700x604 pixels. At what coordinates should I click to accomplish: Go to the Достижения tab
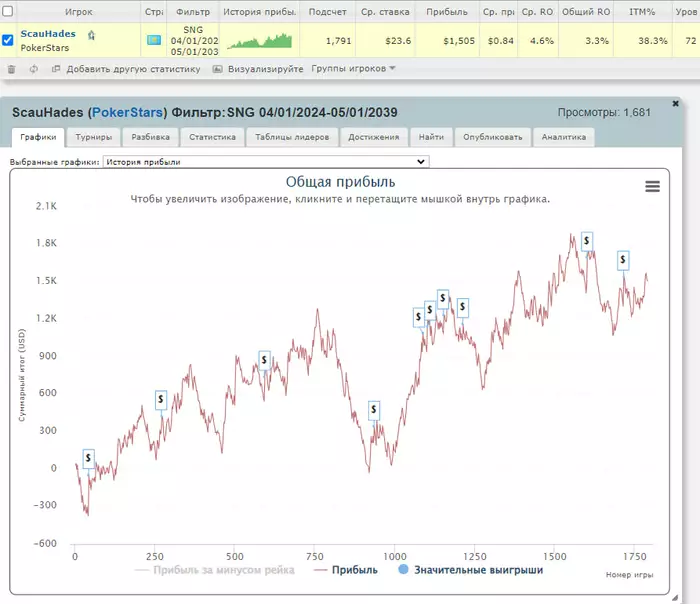click(x=374, y=137)
